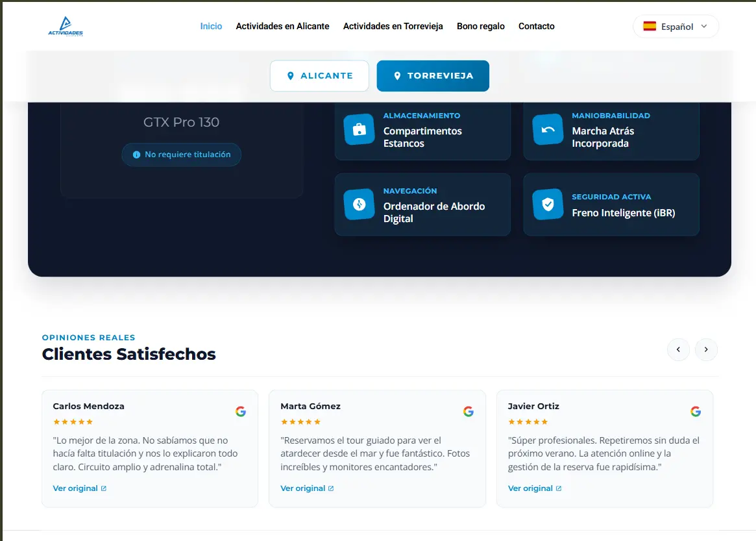This screenshot has height=541, width=756.
Task: Click Compartimentos Estancos feature text
Action: point(422,137)
